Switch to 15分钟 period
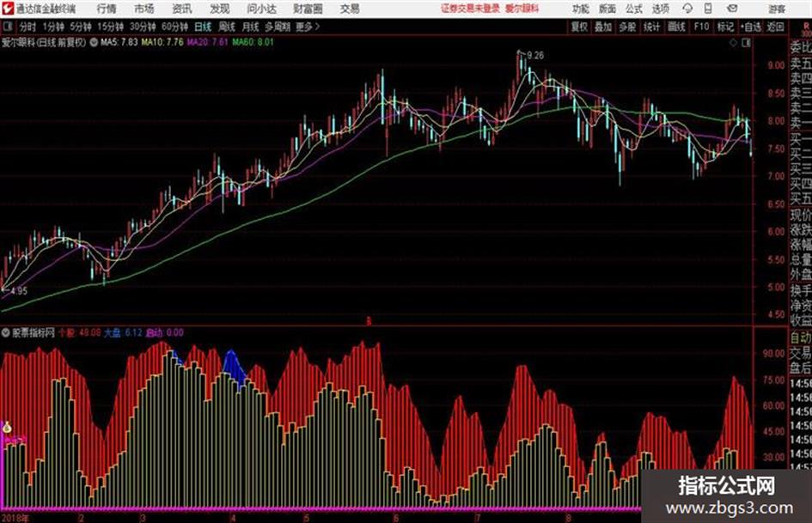812x523 pixels. click(x=110, y=27)
